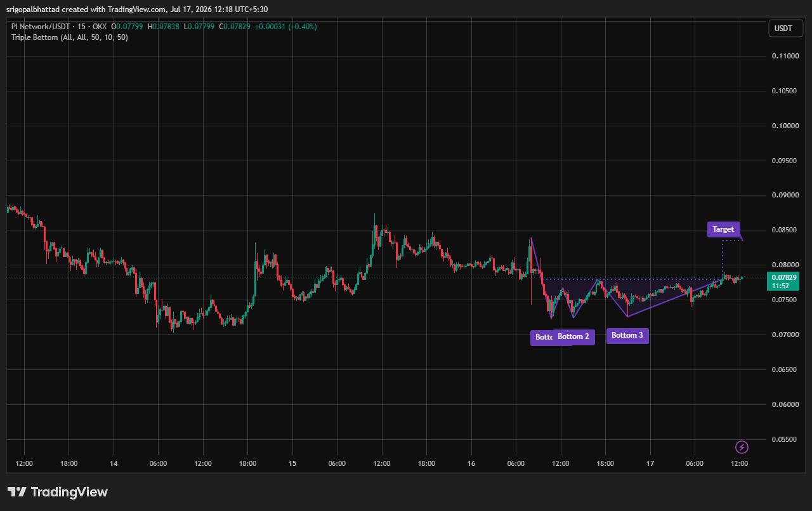Screen dimensions: 812x511
Task: Click the 0.08500 price axis level
Action: click(785, 230)
